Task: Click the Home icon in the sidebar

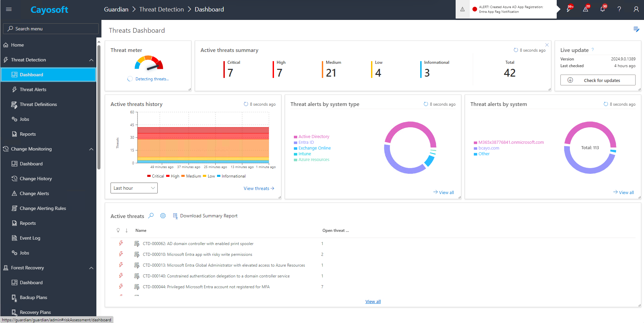Action: point(6,45)
